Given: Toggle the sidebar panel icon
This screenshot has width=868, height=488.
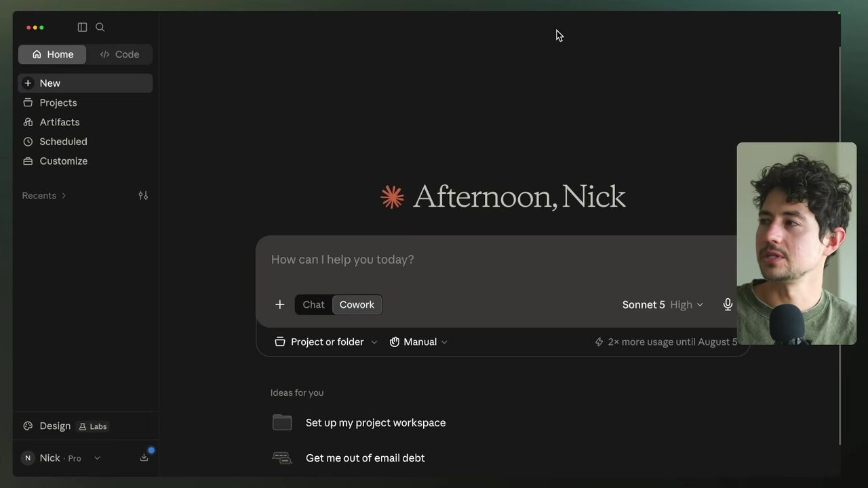Looking at the screenshot, I should click(x=82, y=27).
